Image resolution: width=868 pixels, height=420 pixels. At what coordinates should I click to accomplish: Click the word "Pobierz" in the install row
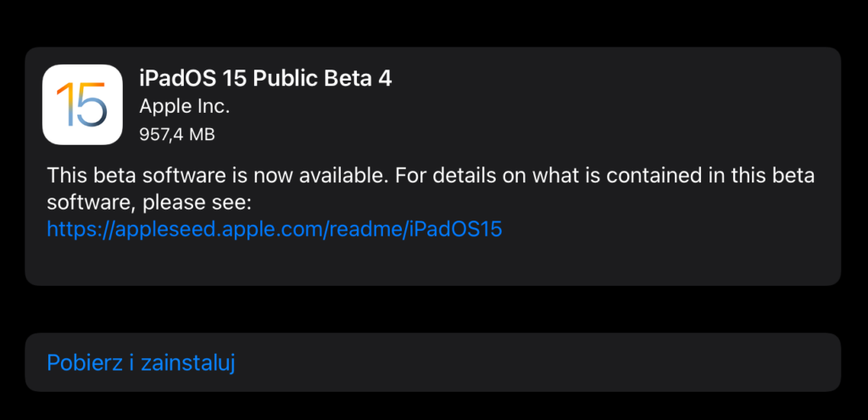(x=83, y=362)
